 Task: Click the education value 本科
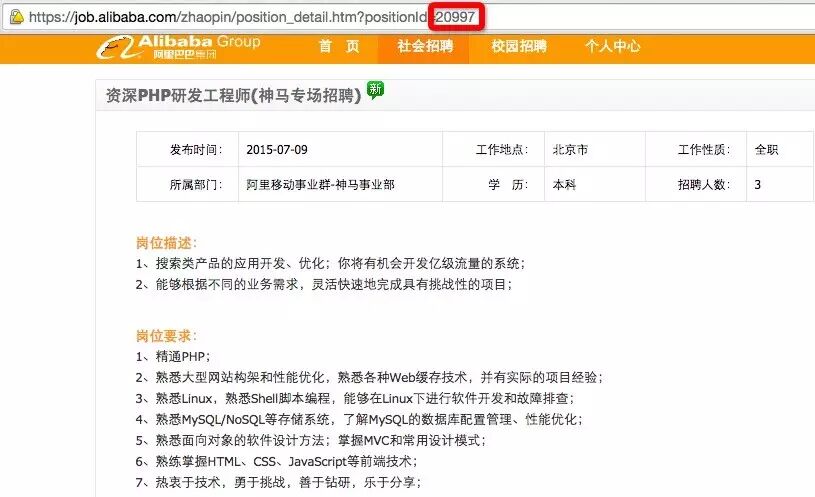tap(564, 185)
